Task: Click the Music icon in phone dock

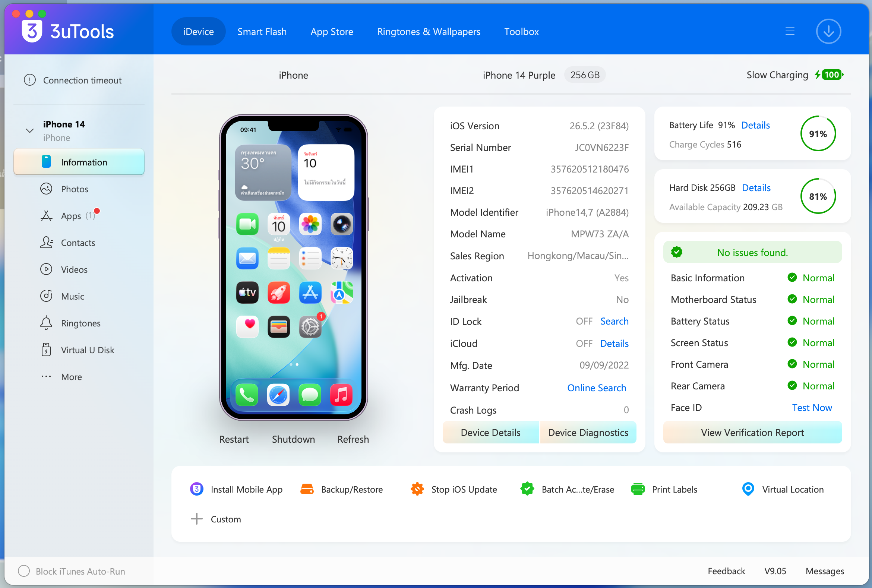Action: click(341, 395)
